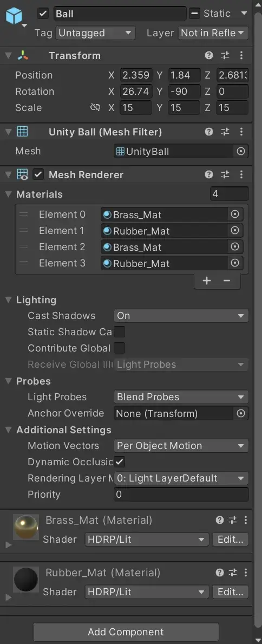Toggle constrained proportions link icon on Scale
Viewport: 262px width, 644px height.
pyautogui.click(x=95, y=108)
